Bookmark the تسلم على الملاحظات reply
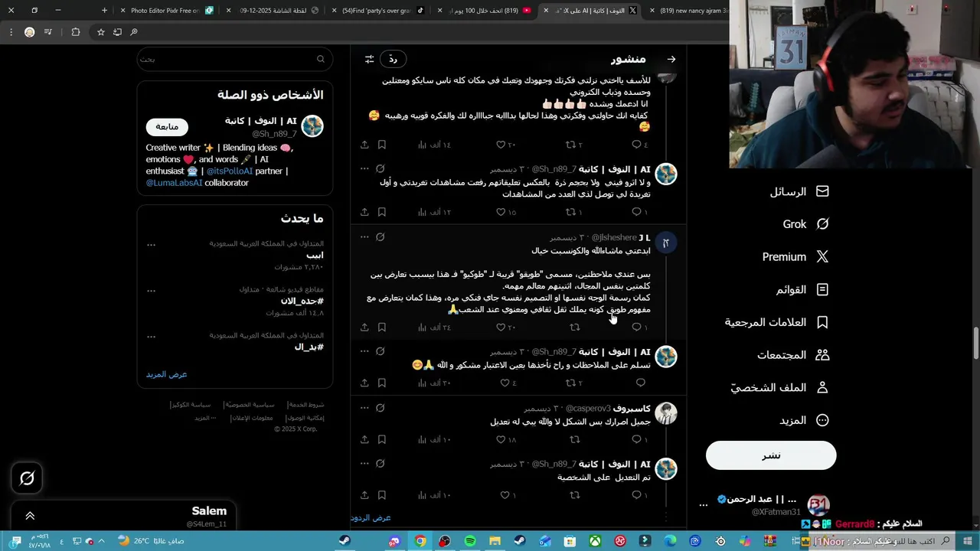The height and width of the screenshot is (551, 980). click(382, 383)
